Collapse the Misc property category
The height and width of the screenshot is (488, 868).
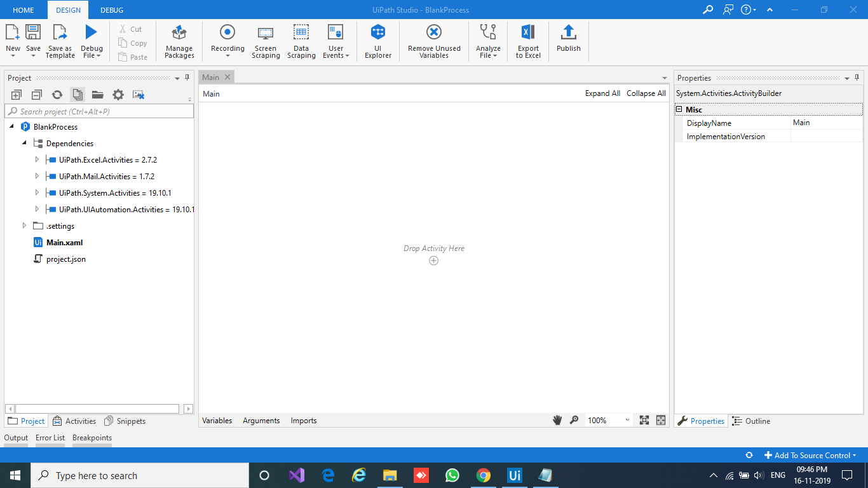679,109
